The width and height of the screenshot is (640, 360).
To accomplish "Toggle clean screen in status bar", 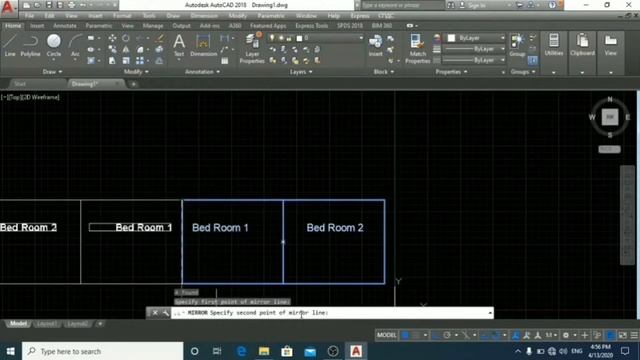I will point(623,335).
